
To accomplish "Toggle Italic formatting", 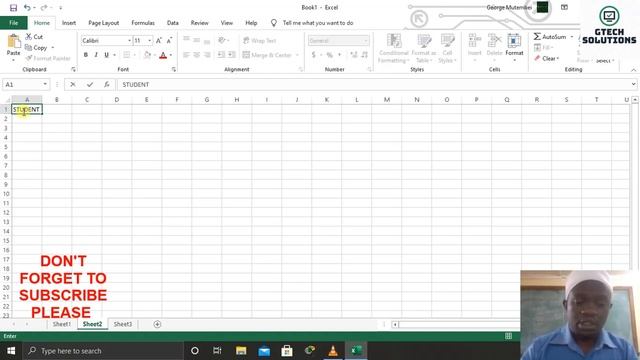I will tap(96, 55).
